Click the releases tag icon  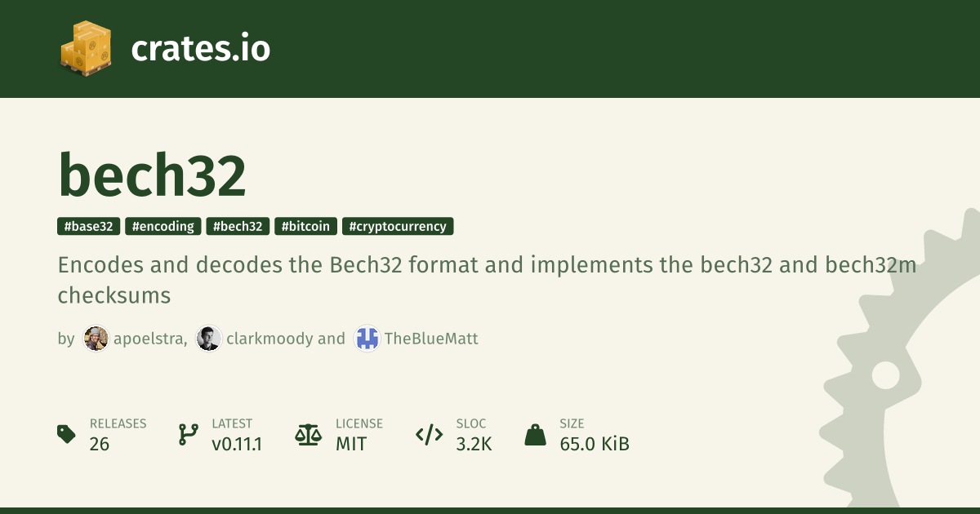[67, 434]
